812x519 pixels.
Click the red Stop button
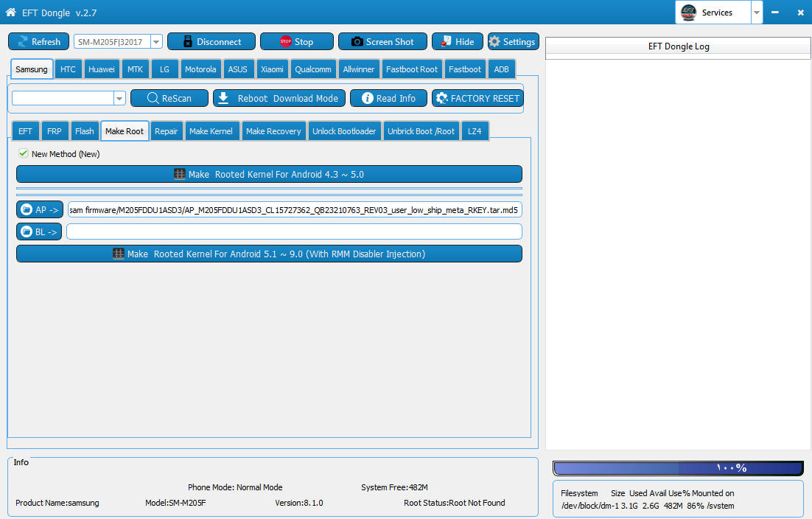click(297, 41)
